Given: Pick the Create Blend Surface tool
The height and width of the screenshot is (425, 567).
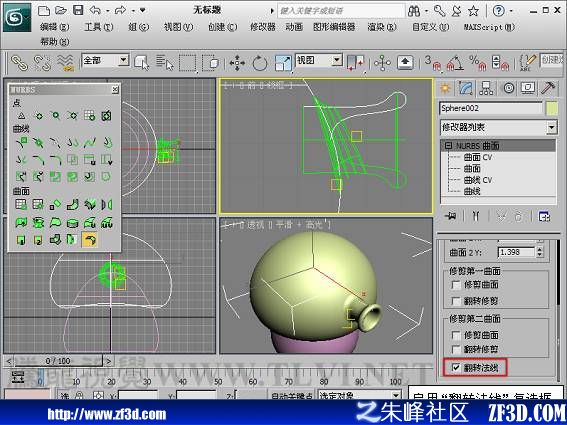Looking at the screenshot, I should (x=73, y=205).
